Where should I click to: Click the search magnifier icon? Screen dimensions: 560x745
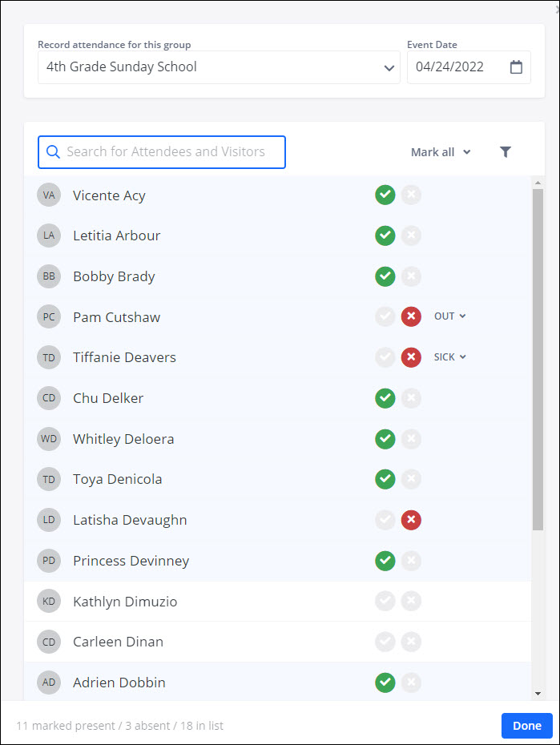pos(53,152)
